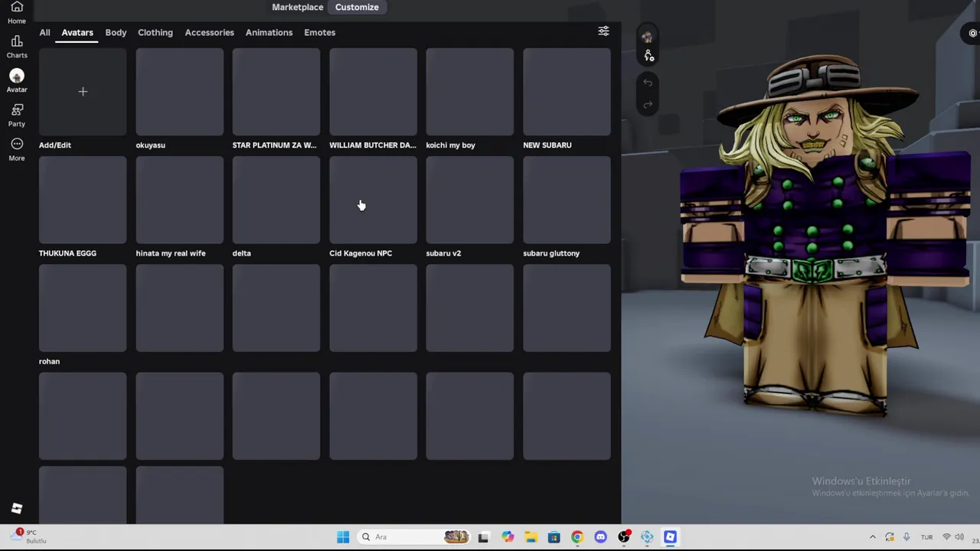The width and height of the screenshot is (980, 551).
Task: Open the Clothing category tab
Action: pyautogui.click(x=155, y=32)
